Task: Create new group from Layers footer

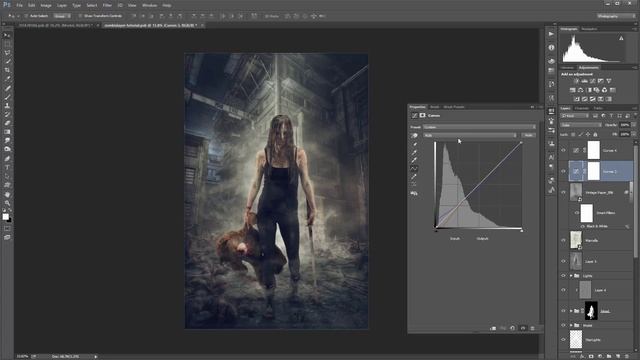Action: click(609, 356)
